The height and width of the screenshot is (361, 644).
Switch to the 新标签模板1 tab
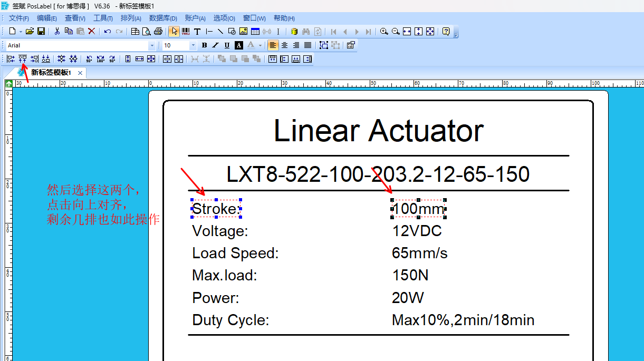[51, 73]
